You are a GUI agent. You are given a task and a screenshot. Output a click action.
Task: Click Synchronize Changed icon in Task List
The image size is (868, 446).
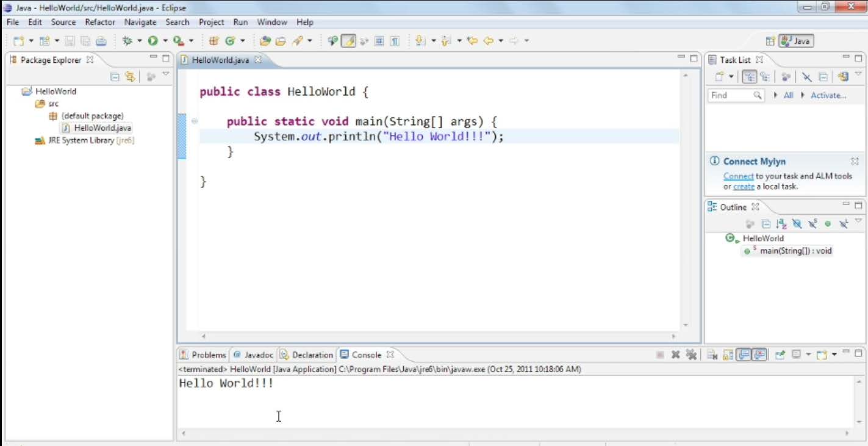tap(843, 77)
